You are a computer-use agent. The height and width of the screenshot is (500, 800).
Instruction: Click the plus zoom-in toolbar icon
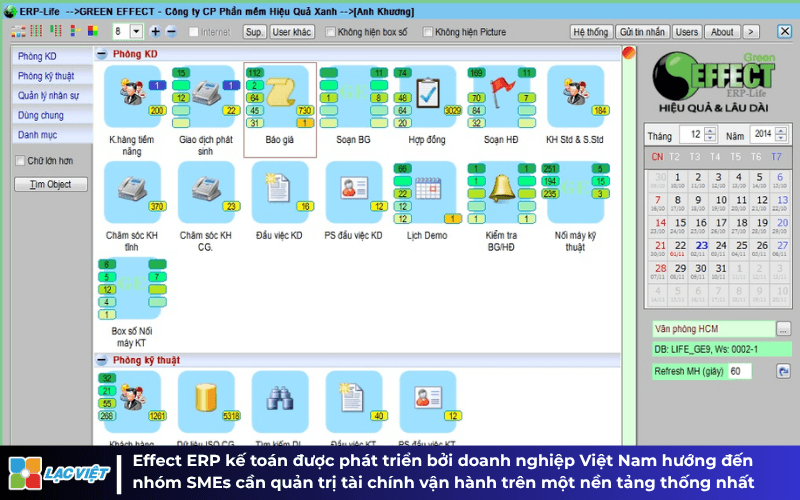155,32
